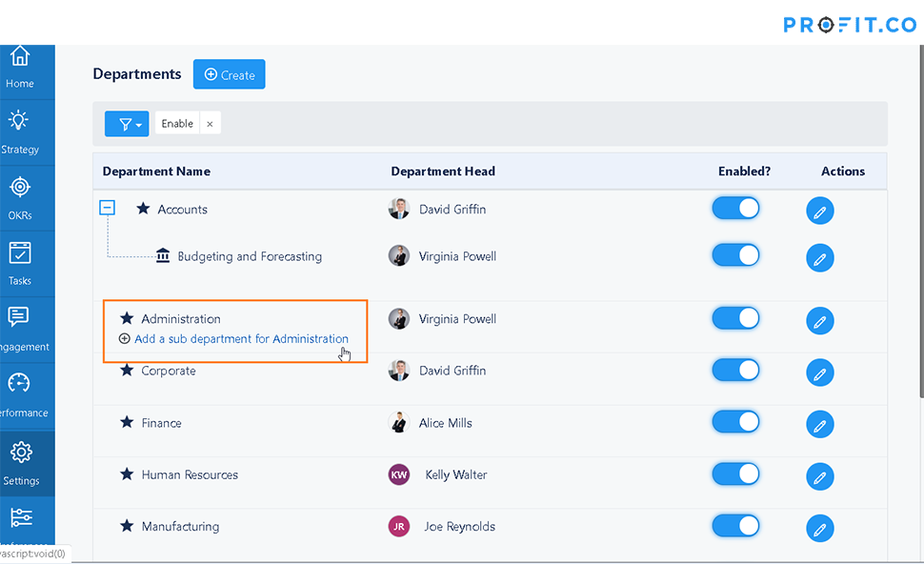The height and width of the screenshot is (564, 924).
Task: Edit the Finance department via its pencil icon
Action: point(820,424)
